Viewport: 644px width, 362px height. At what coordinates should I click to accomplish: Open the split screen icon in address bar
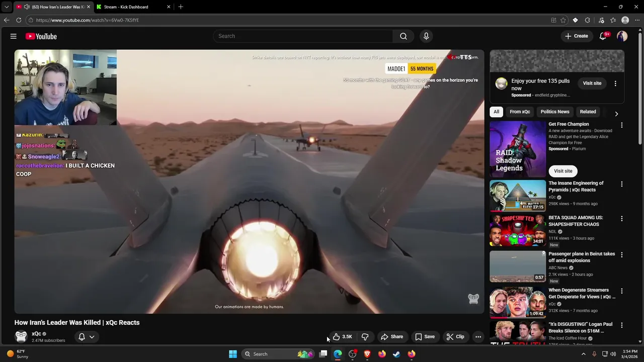point(553,20)
